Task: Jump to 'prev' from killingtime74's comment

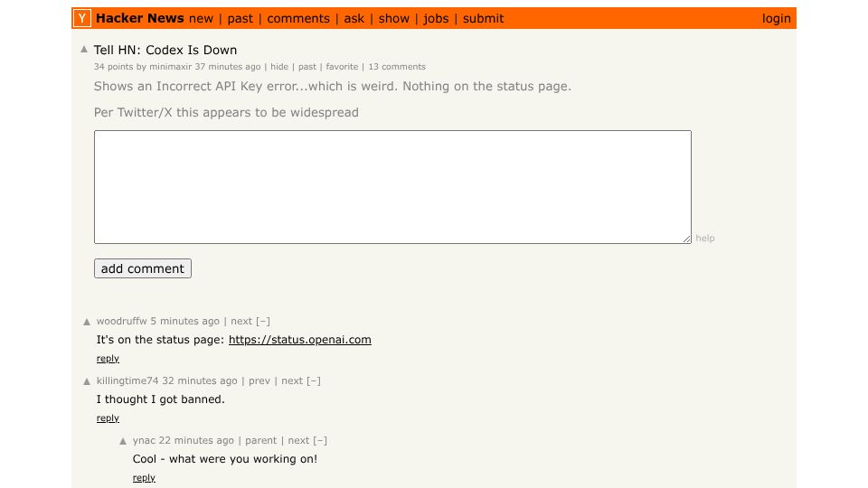Action: [259, 380]
